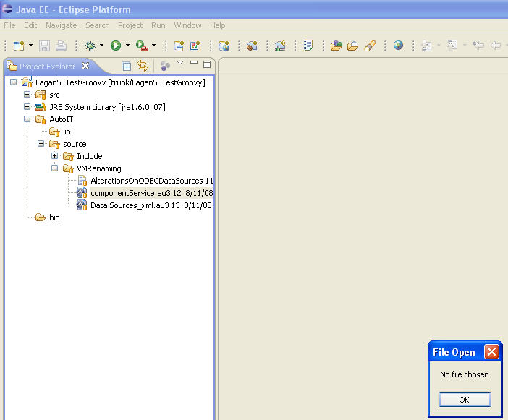Open the Project menu
Image resolution: width=508 pixels, height=420 pixels.
[x=130, y=25]
